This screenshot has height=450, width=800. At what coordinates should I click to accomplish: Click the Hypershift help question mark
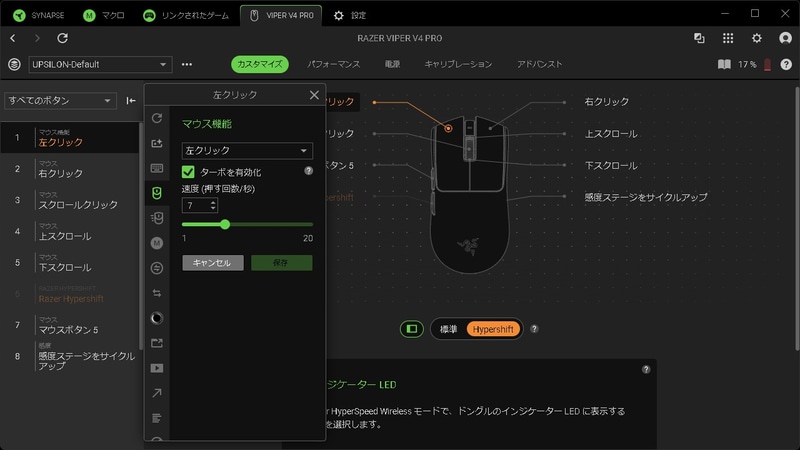tap(534, 329)
